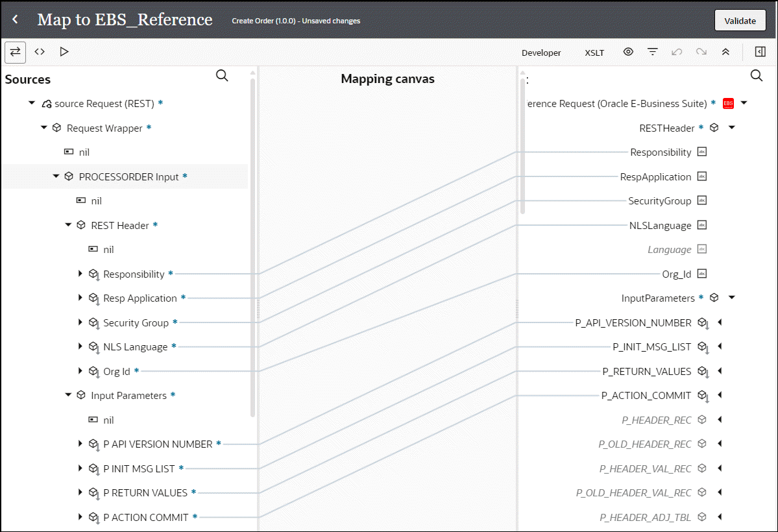
Task: Expand the source Responsibility element
Action: (80, 273)
